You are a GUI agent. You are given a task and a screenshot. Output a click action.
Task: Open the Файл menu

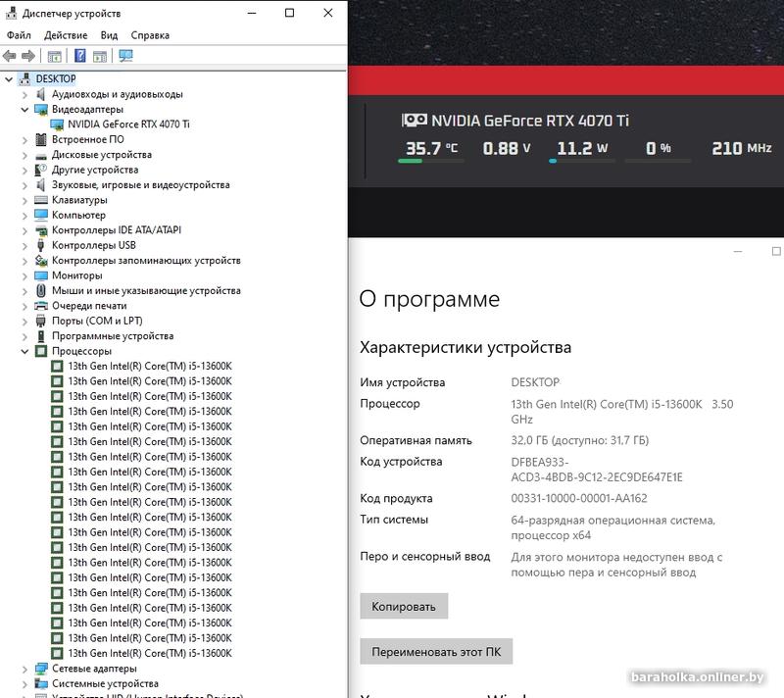click(x=19, y=35)
